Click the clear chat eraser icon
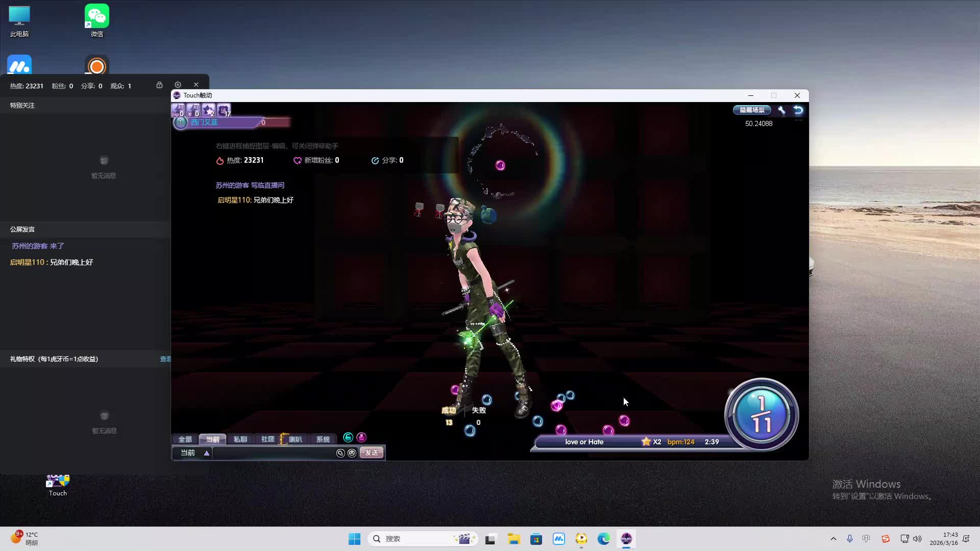980x551 pixels. pos(340,453)
